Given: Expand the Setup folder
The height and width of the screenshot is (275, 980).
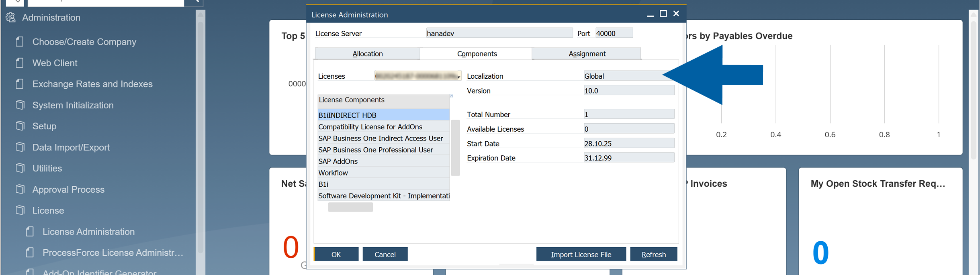Looking at the screenshot, I should point(44,126).
